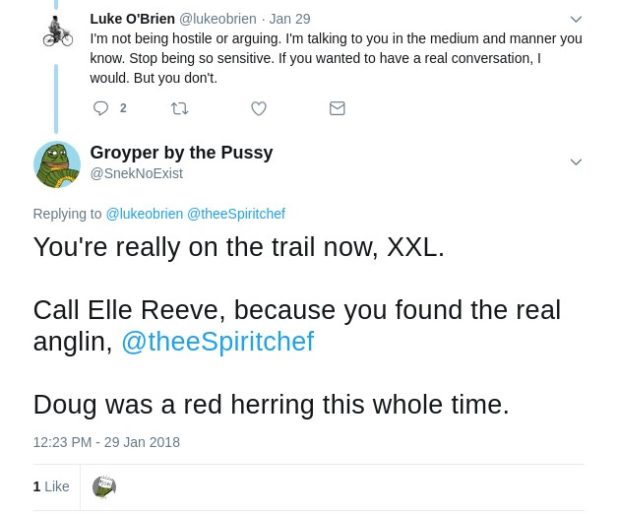Click the envelope direct message icon
Viewport: 618px width, 514px height.
pos(337,108)
